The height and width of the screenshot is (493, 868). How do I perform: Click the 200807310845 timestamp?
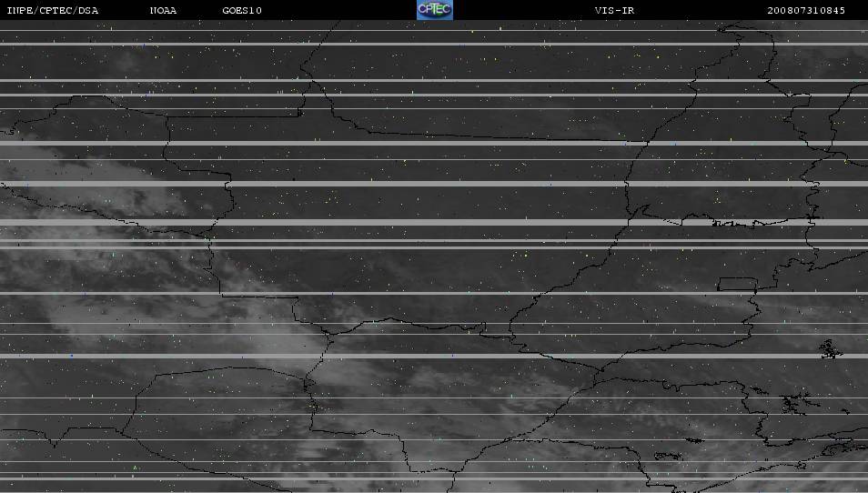[806, 11]
